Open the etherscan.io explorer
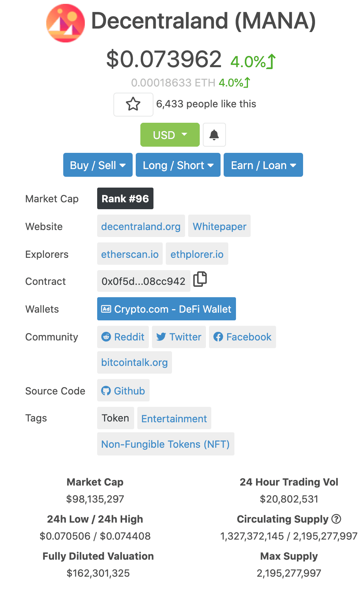The width and height of the screenshot is (364, 589). [130, 254]
